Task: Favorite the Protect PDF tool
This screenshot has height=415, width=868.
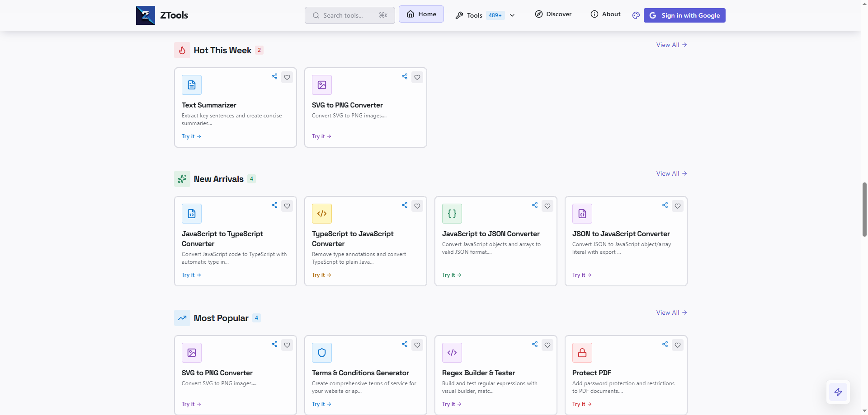Action: pos(678,345)
